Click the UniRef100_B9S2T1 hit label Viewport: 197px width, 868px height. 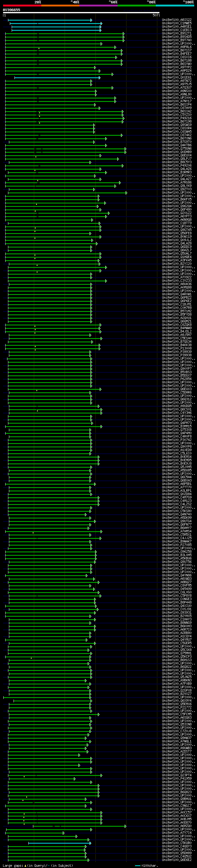click(x=177, y=34)
